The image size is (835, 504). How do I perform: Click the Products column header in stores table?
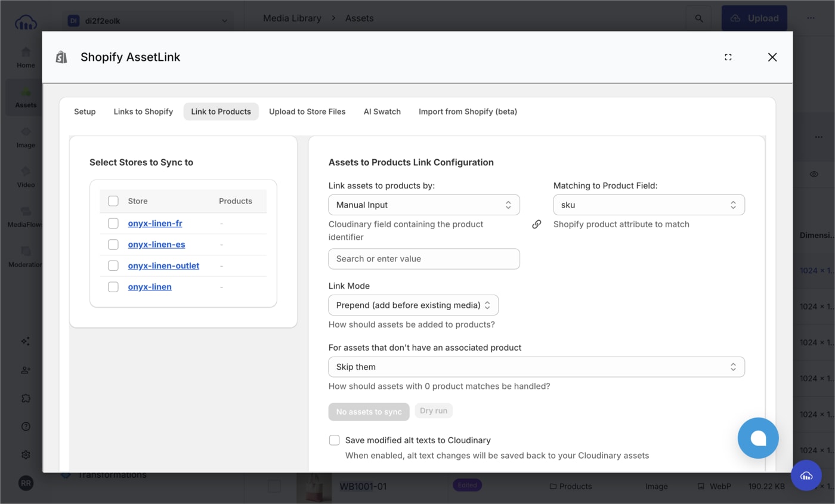pyautogui.click(x=236, y=201)
